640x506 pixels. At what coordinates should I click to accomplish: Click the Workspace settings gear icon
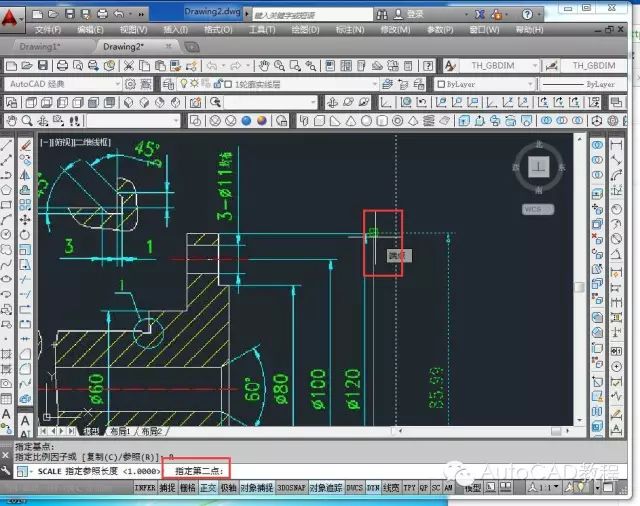[x=130, y=84]
